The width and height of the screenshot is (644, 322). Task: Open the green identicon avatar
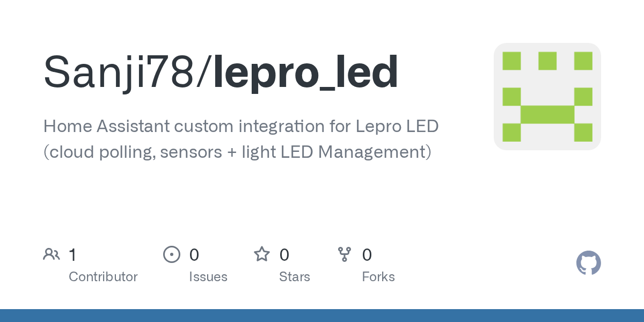(547, 97)
